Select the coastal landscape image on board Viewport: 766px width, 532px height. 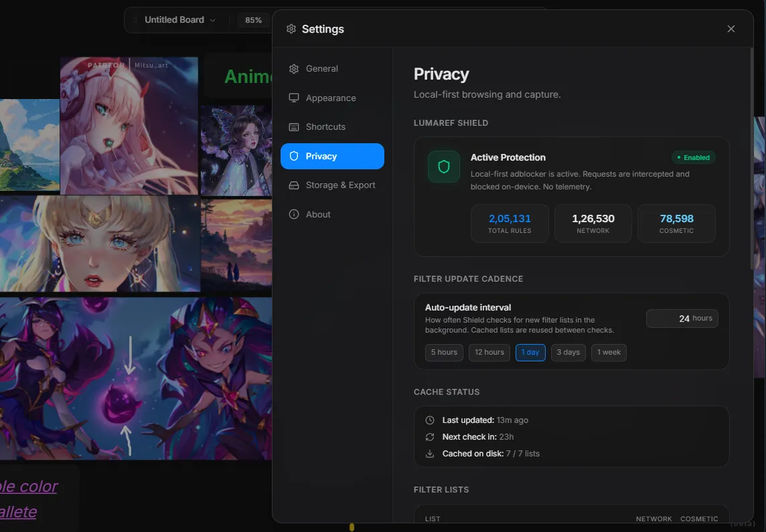[30, 145]
